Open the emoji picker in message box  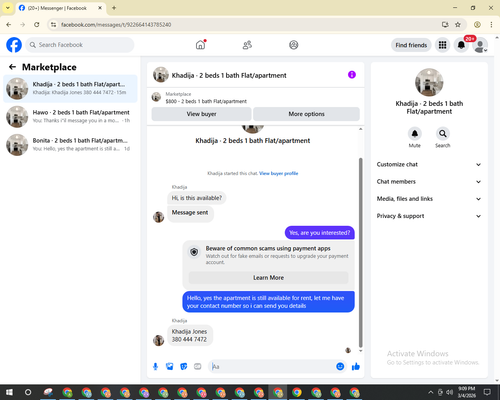pyautogui.click(x=340, y=367)
